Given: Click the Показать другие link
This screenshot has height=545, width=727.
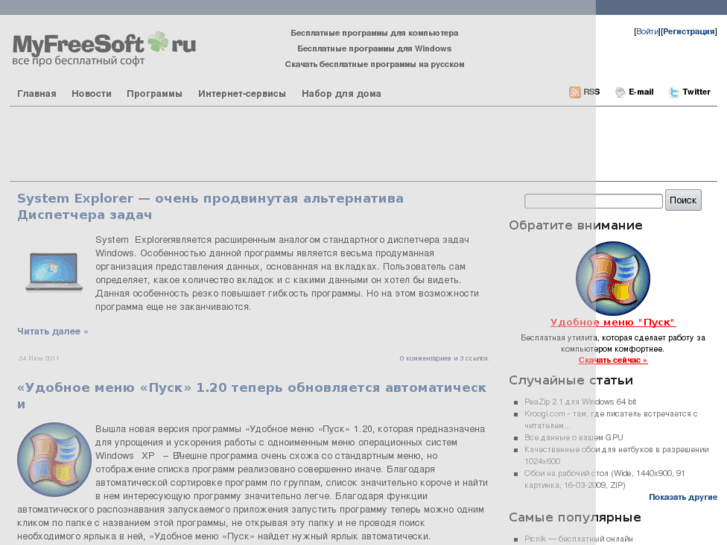Looking at the screenshot, I should [682, 497].
